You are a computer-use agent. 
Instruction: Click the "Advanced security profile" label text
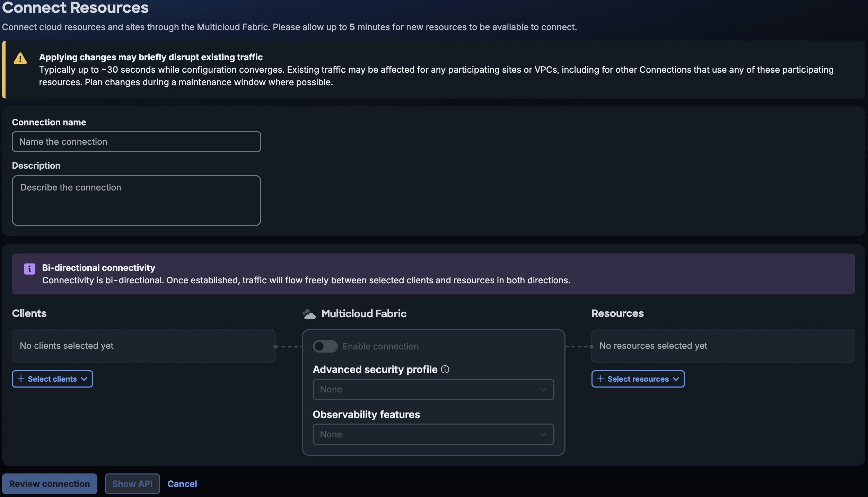point(375,369)
